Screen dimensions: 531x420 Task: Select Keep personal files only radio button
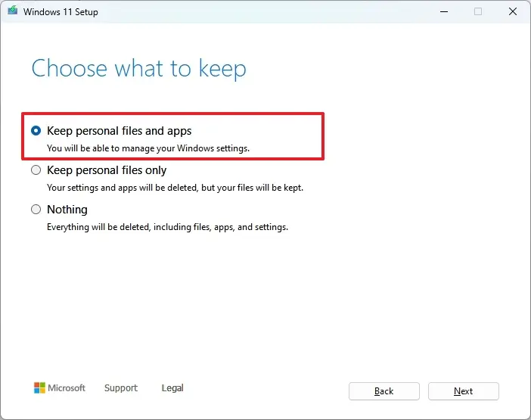coord(36,170)
